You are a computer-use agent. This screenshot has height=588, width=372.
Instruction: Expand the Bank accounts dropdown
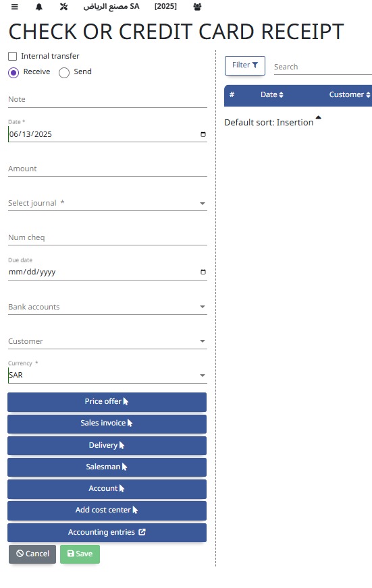(107, 307)
